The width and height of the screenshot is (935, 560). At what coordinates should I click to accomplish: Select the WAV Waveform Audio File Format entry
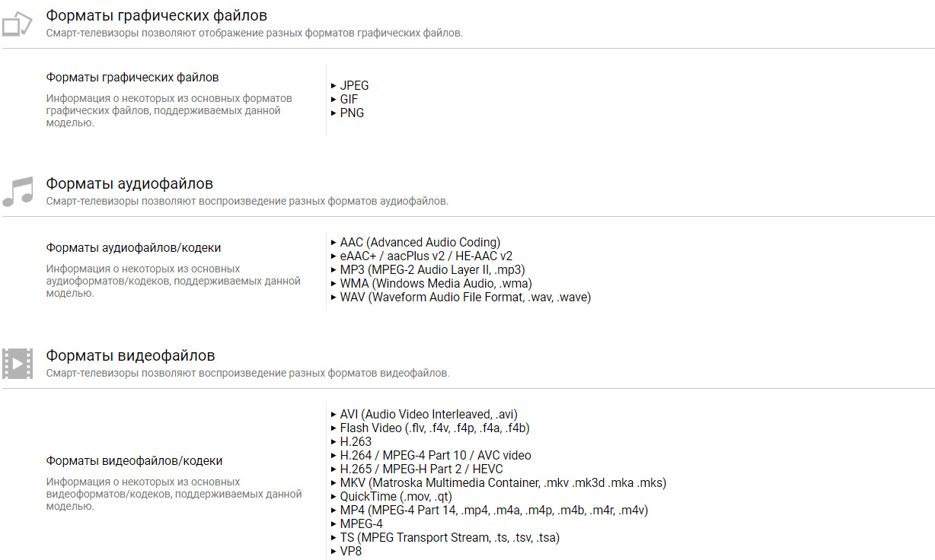465,297
